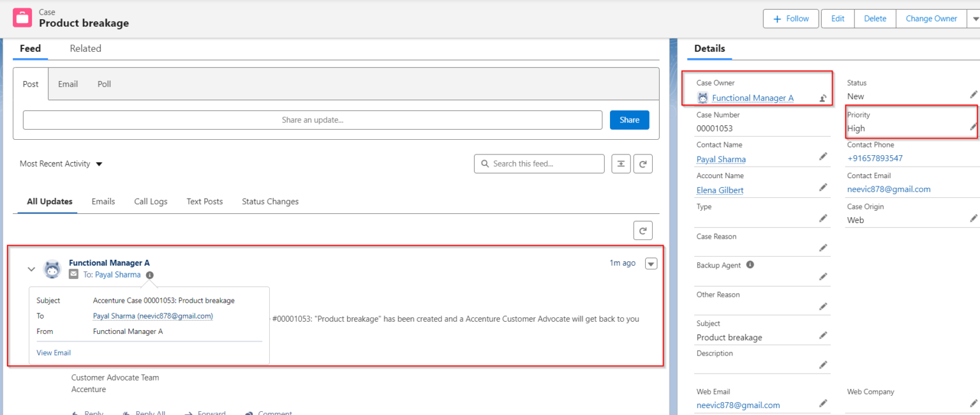Open the Email composer tab
The height and width of the screenshot is (415, 980).
point(68,84)
